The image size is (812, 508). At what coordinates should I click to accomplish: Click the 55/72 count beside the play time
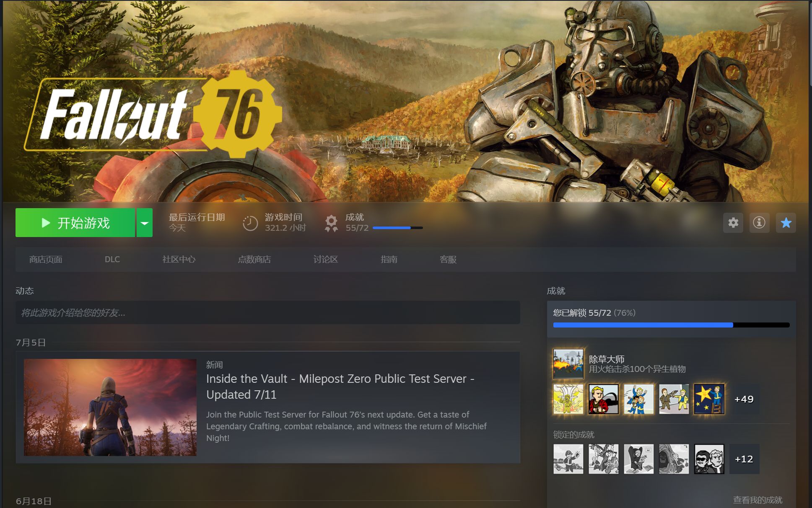(357, 228)
